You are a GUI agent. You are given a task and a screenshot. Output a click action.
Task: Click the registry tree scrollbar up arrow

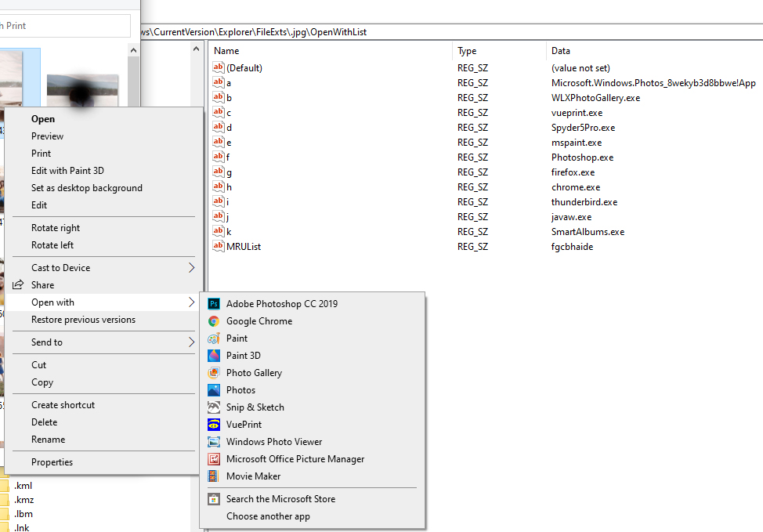pyautogui.click(x=196, y=49)
